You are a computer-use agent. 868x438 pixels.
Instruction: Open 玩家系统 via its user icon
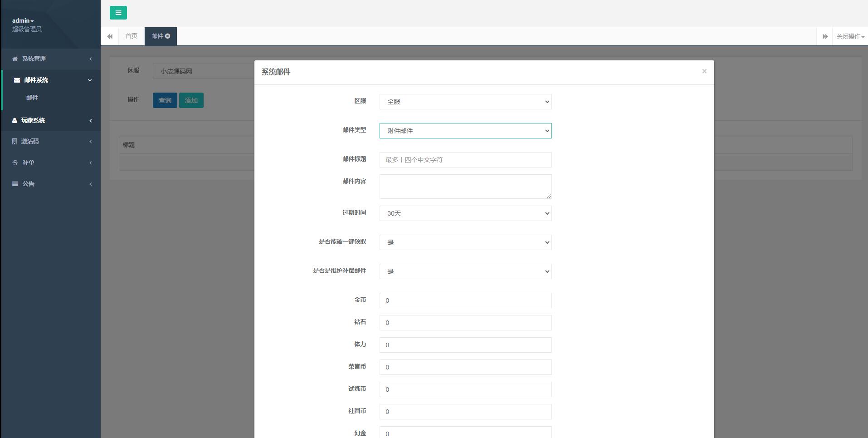click(x=14, y=120)
